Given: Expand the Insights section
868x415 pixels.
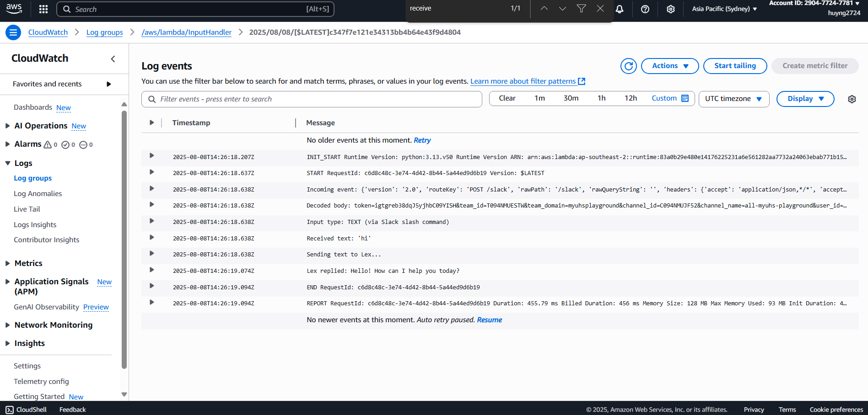Looking at the screenshot, I should coord(7,343).
